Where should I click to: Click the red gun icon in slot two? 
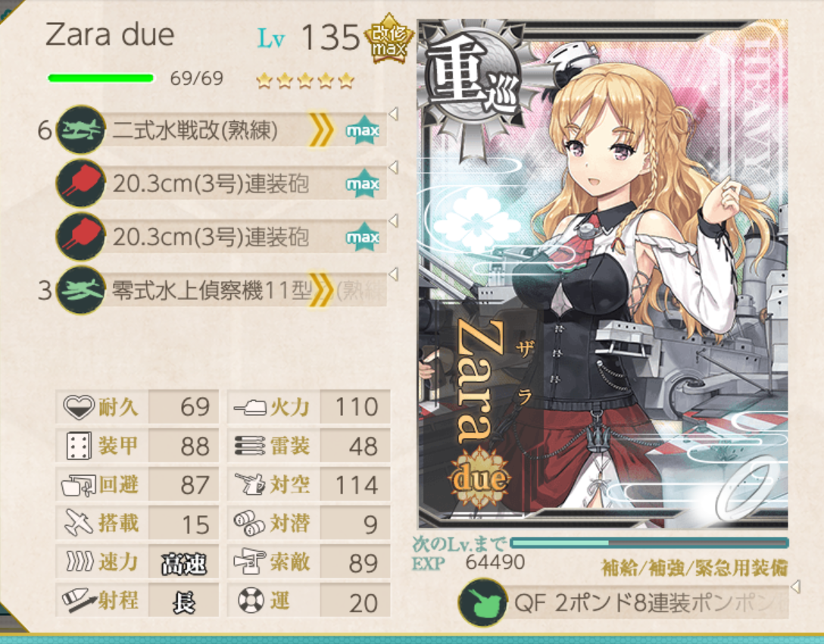click(80, 183)
